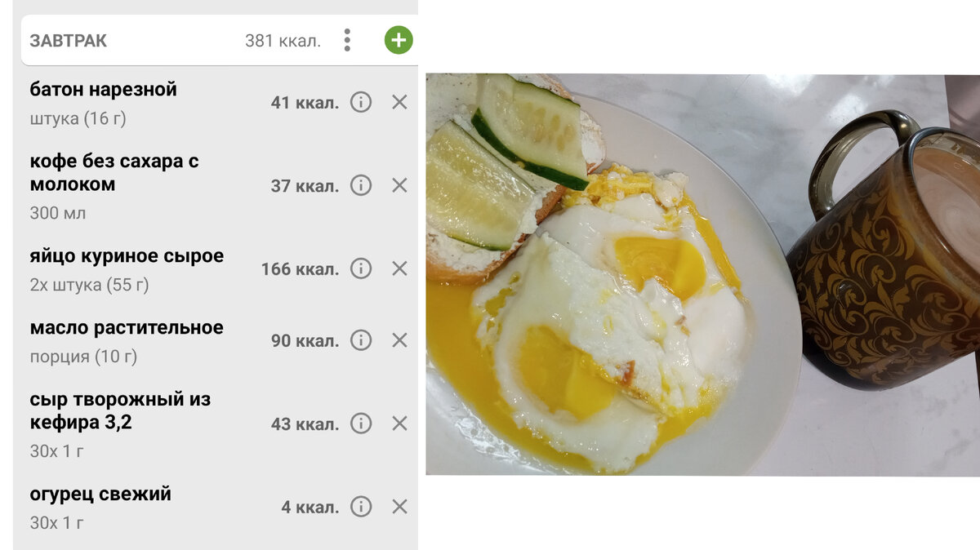Add a food item with green plus
The image size is (980, 550).
399,40
